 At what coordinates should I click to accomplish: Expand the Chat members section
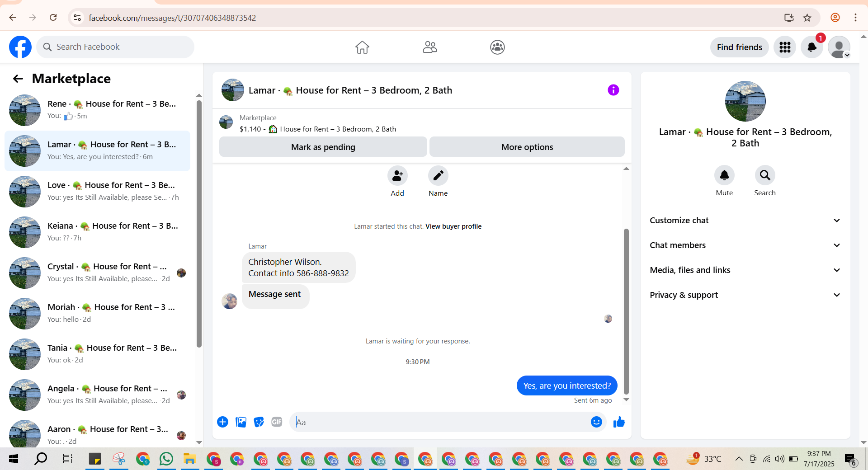coord(745,245)
